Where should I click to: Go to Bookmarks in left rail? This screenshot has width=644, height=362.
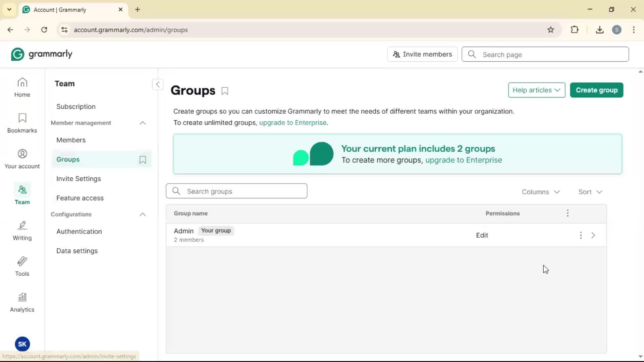22,123
